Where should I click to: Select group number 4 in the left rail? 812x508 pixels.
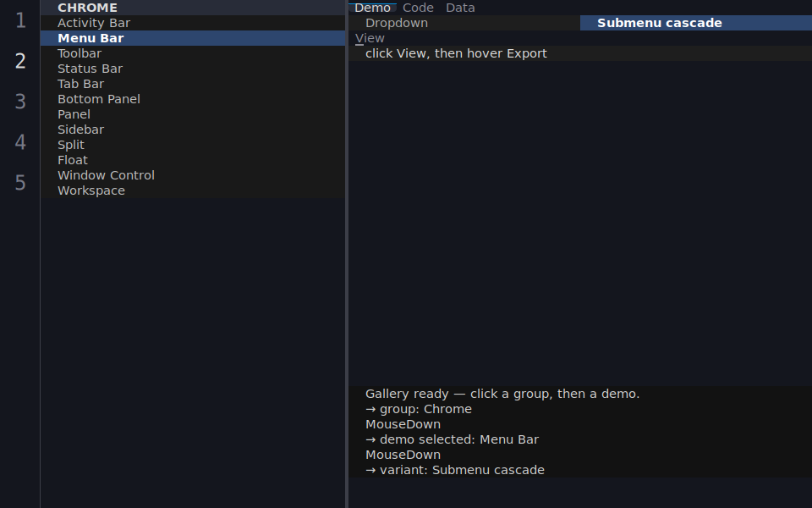[20, 141]
